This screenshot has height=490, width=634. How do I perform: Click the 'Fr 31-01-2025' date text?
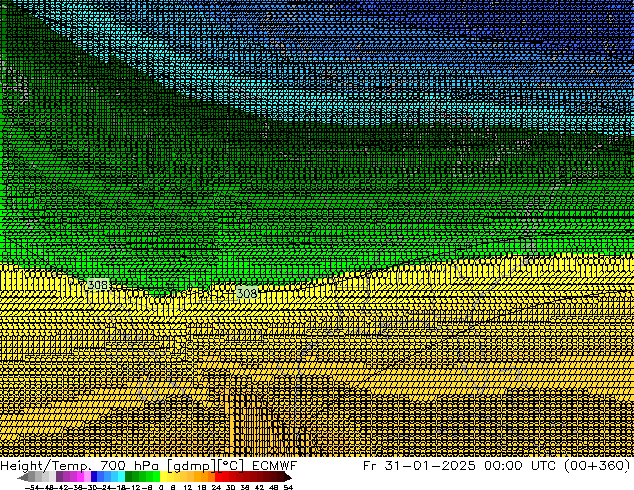419,465
